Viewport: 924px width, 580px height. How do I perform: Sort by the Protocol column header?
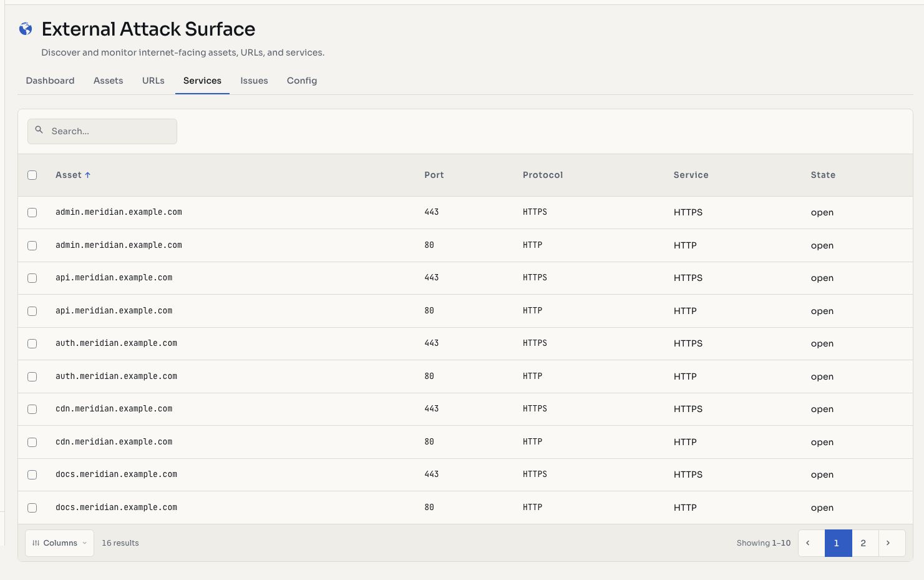[543, 175]
